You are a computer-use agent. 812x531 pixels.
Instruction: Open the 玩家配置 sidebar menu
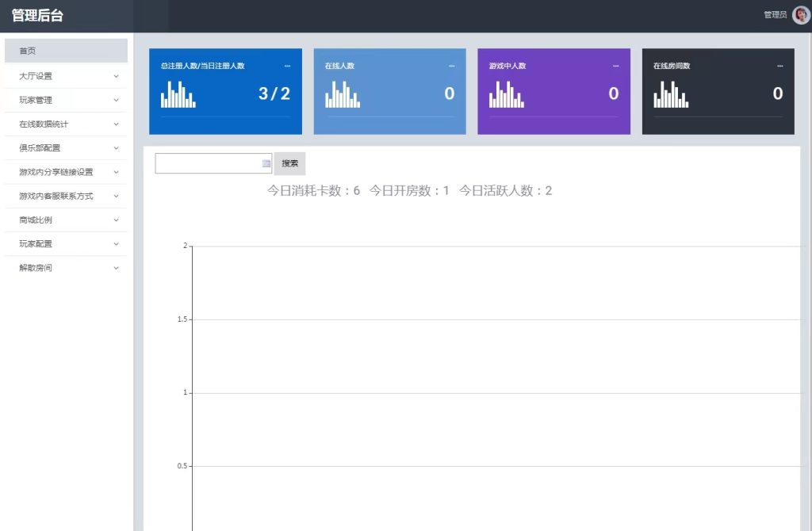(66, 244)
